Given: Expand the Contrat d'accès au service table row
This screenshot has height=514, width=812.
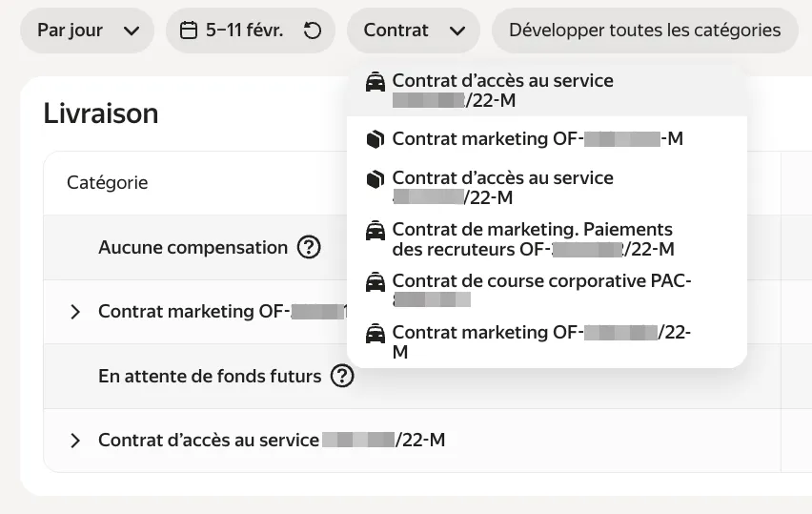Looking at the screenshot, I should 75,441.
